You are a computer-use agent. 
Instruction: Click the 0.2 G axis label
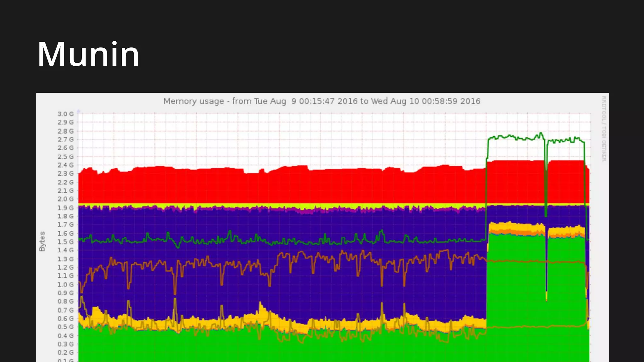coord(65,353)
